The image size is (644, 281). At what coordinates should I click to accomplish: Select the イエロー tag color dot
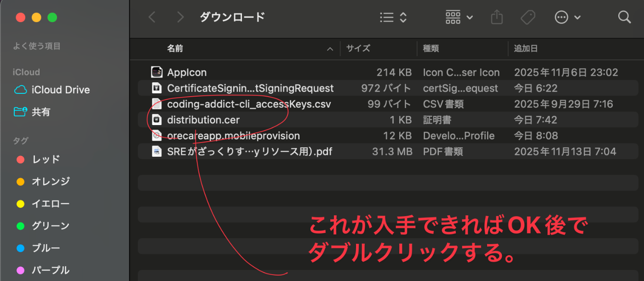tap(20, 204)
